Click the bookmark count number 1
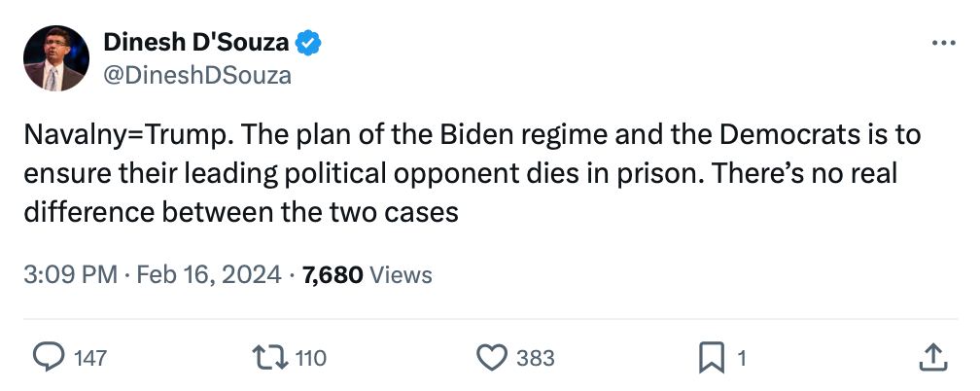The width and height of the screenshot is (980, 391). tap(743, 358)
